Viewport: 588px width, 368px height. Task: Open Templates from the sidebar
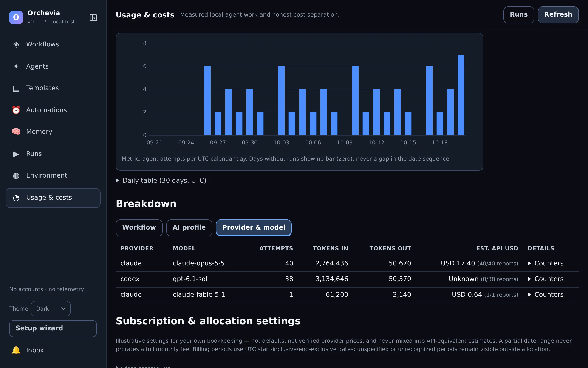click(x=53, y=88)
